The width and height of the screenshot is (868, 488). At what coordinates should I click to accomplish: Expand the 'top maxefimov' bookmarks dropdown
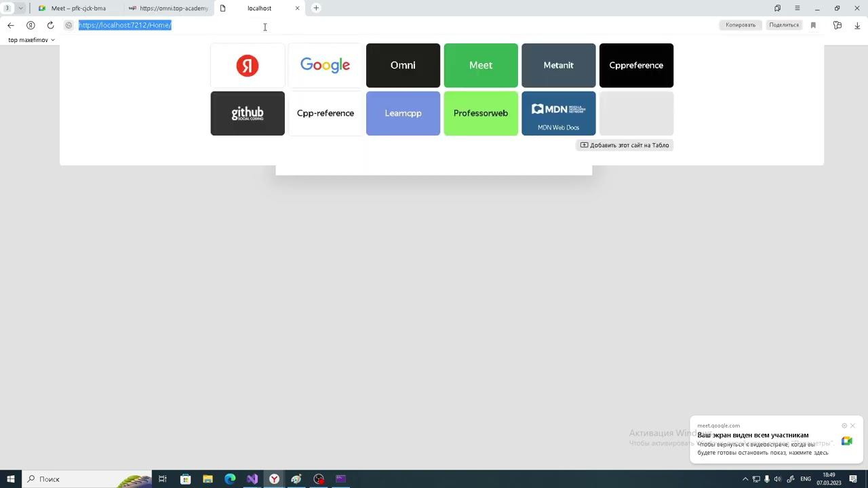point(31,40)
